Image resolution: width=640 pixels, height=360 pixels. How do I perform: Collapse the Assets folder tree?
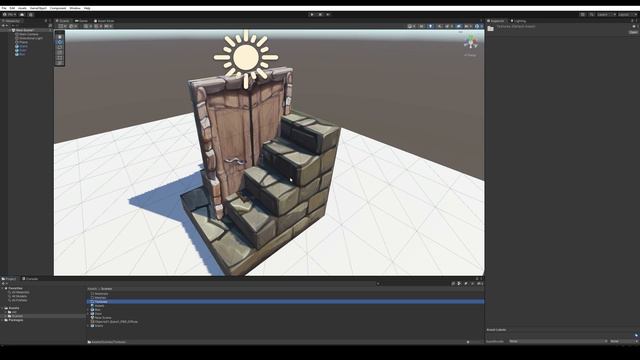(2, 308)
